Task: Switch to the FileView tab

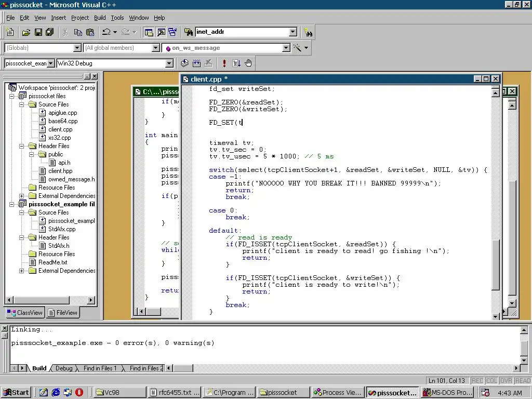Action: point(62,312)
